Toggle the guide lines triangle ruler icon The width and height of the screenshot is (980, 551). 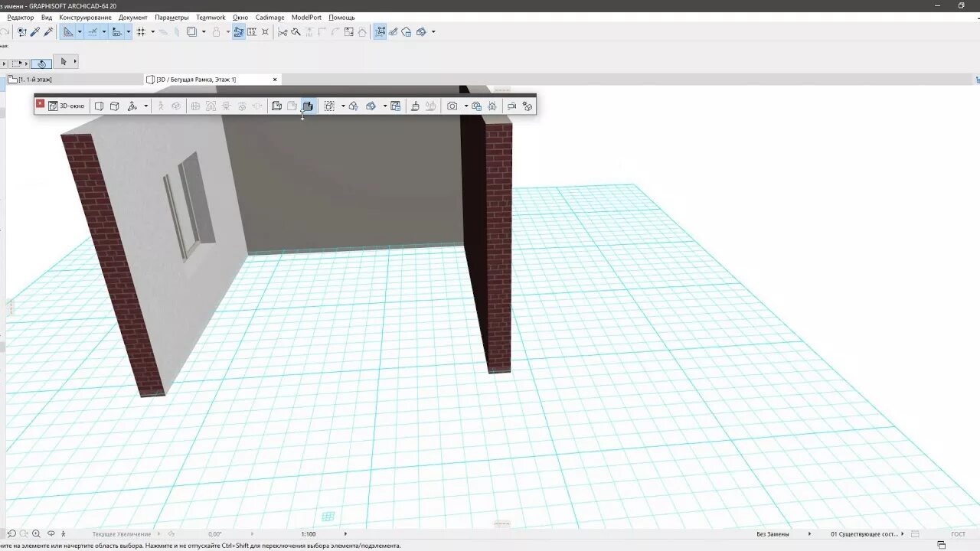[68, 31]
